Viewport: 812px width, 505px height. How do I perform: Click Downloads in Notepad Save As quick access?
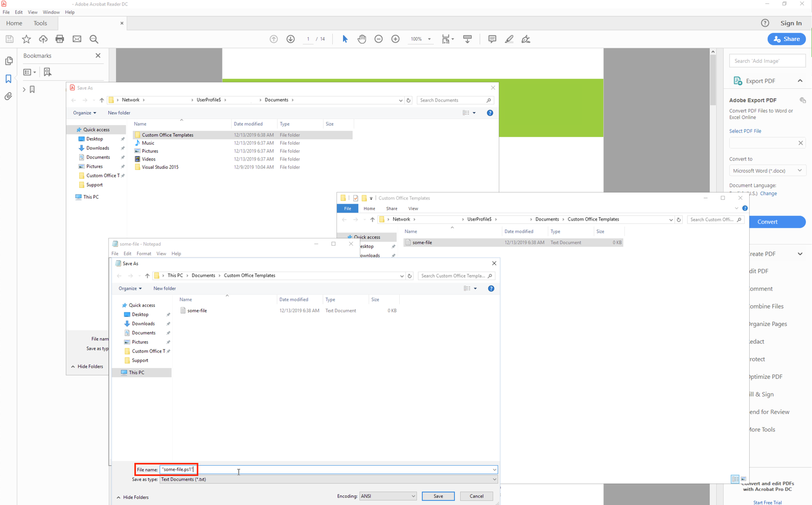pyautogui.click(x=143, y=324)
